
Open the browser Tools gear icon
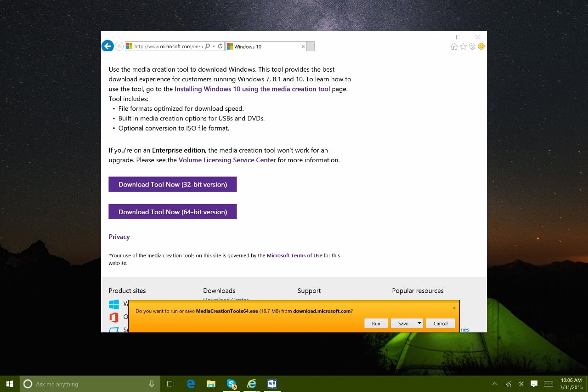472,46
